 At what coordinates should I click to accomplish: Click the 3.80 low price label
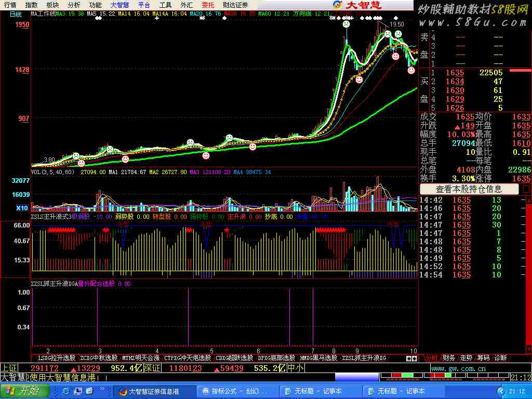(x=49, y=160)
